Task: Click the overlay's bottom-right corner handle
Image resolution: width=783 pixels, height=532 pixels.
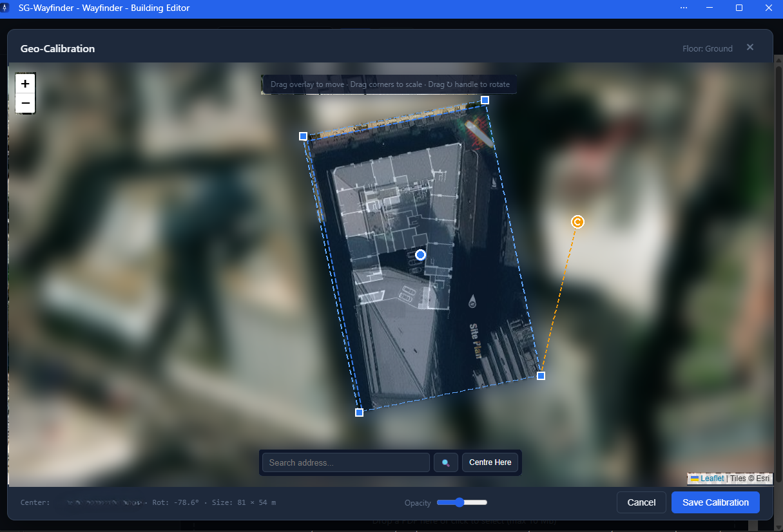Action: pyautogui.click(x=541, y=375)
